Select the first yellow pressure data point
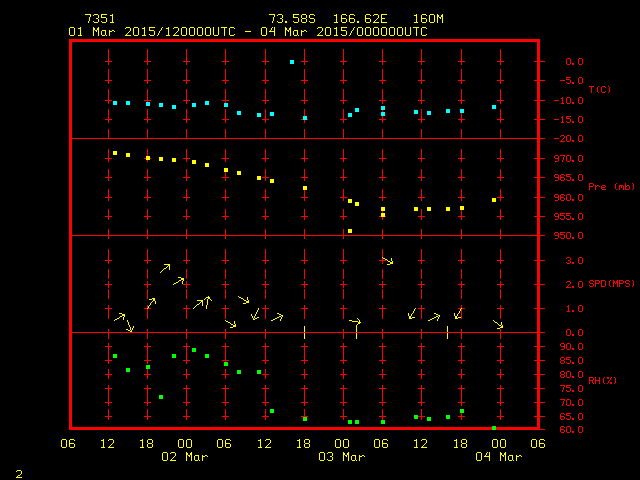Image resolution: width=640 pixels, height=480 pixels. click(x=115, y=153)
